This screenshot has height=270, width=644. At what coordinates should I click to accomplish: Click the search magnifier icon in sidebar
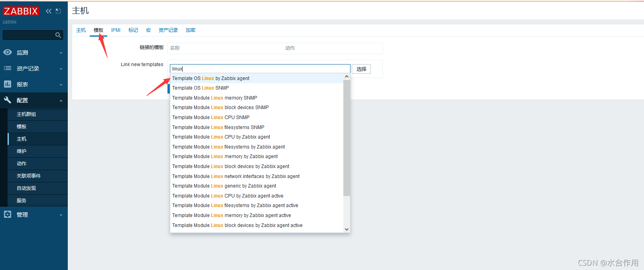(58, 35)
